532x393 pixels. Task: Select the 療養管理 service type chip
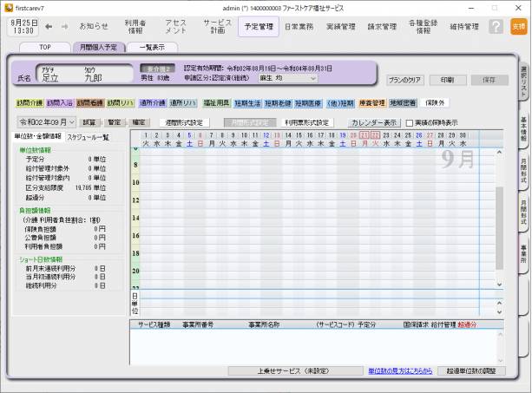click(371, 102)
